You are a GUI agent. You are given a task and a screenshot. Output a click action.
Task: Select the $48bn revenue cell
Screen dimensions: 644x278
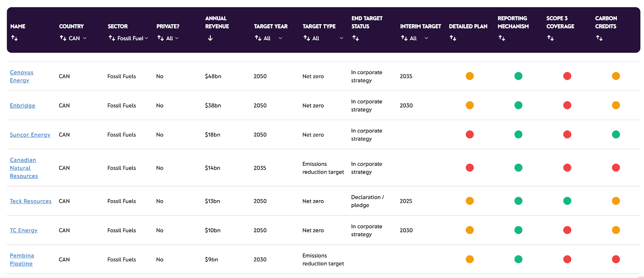pos(213,76)
